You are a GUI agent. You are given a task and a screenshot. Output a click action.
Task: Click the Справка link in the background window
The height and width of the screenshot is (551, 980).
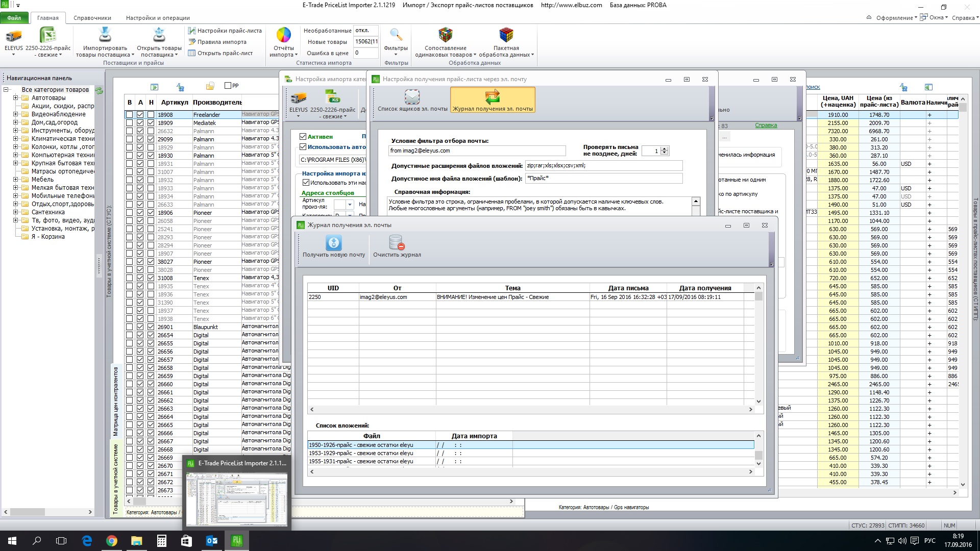(766, 126)
